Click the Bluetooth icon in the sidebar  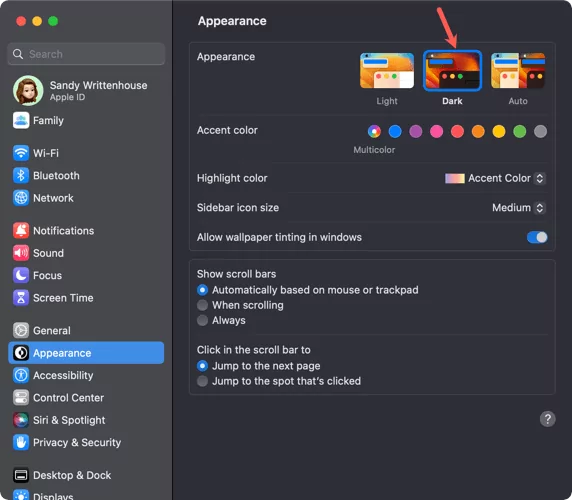21,175
